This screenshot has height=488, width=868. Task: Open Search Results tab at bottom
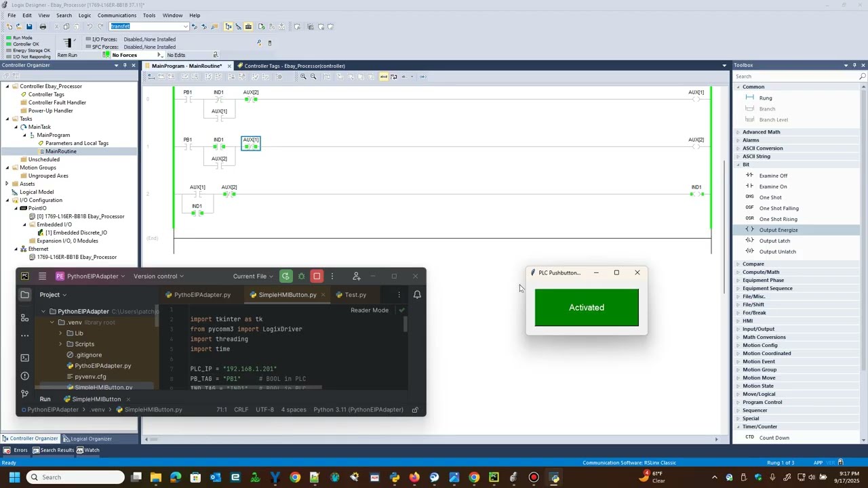pos(54,450)
